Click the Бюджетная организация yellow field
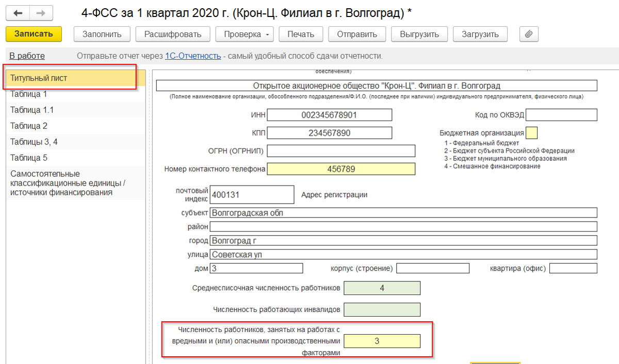 (x=531, y=133)
